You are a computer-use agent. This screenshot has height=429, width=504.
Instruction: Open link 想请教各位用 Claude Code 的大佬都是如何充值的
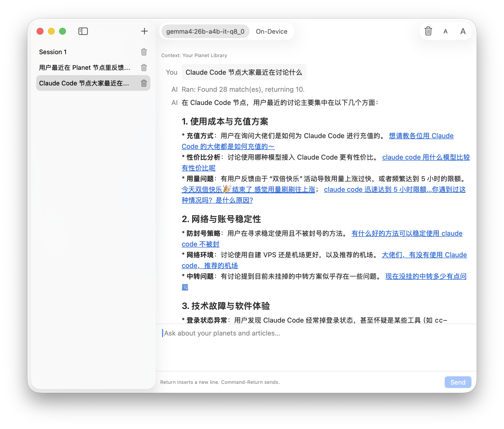coord(421,136)
